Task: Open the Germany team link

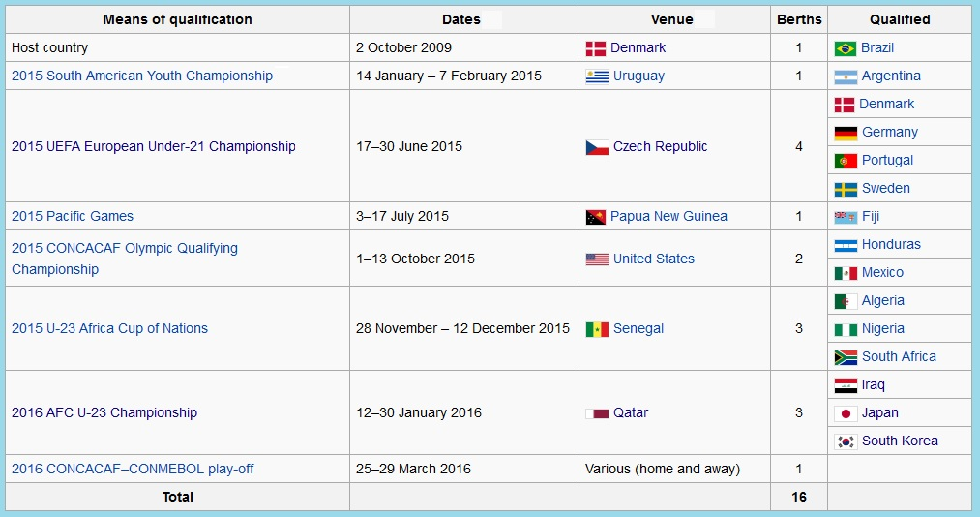Action: [890, 132]
